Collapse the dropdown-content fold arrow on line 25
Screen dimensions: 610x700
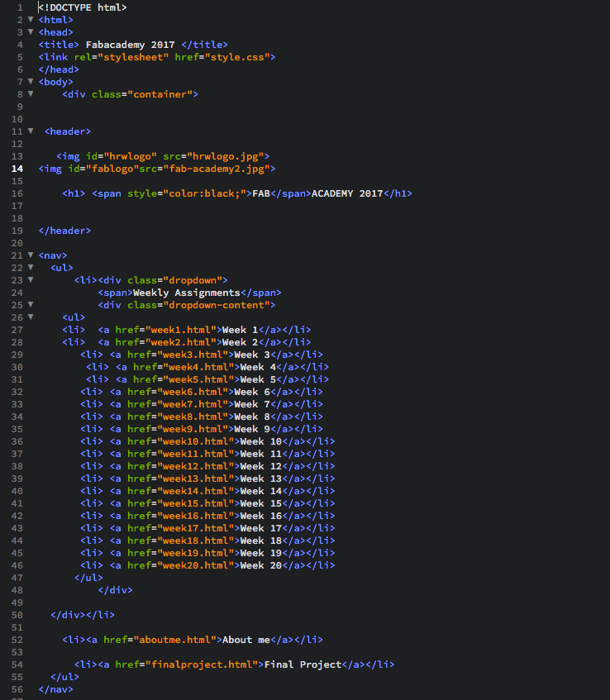click(31, 304)
